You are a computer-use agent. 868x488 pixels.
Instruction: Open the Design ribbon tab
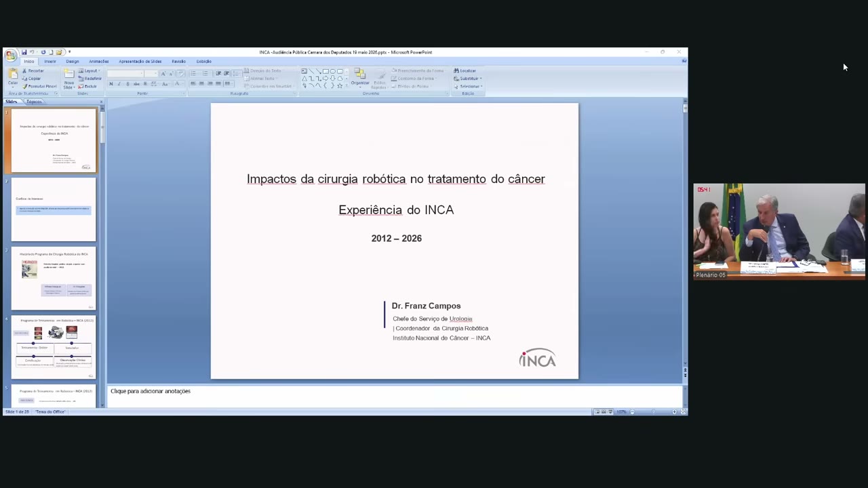tap(73, 62)
